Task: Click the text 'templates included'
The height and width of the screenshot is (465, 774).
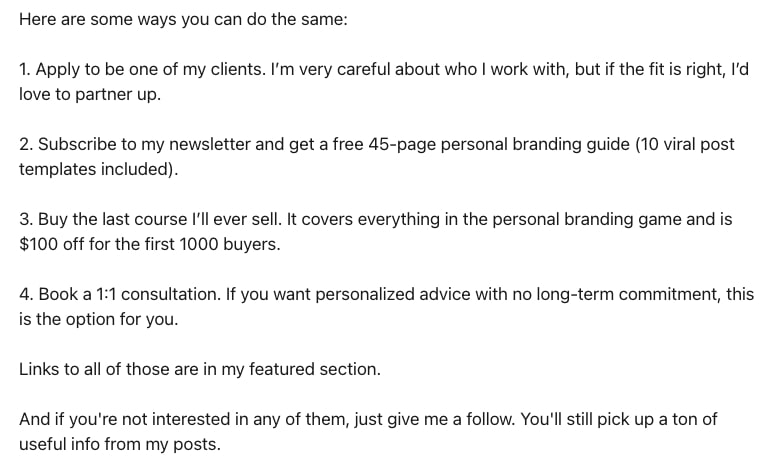Action: point(96,169)
